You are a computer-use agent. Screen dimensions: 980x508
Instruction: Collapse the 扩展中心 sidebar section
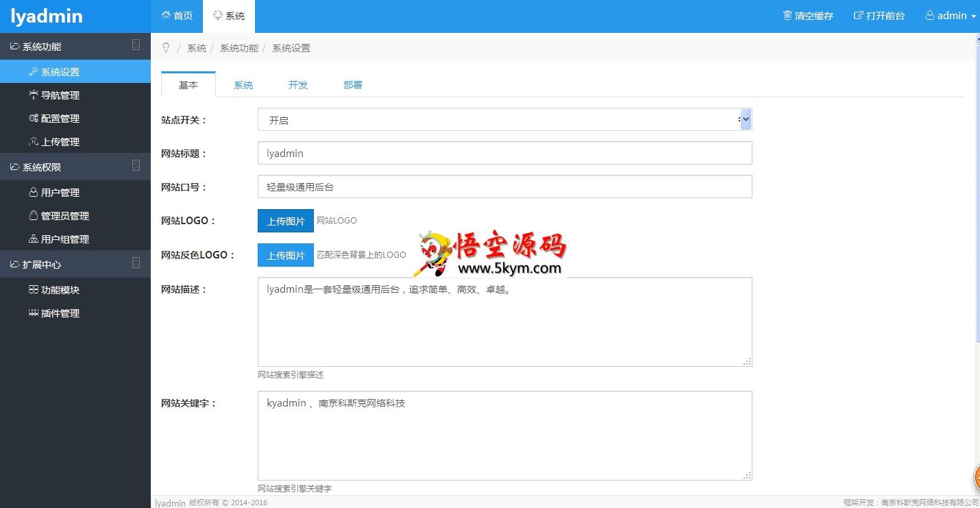[136, 263]
